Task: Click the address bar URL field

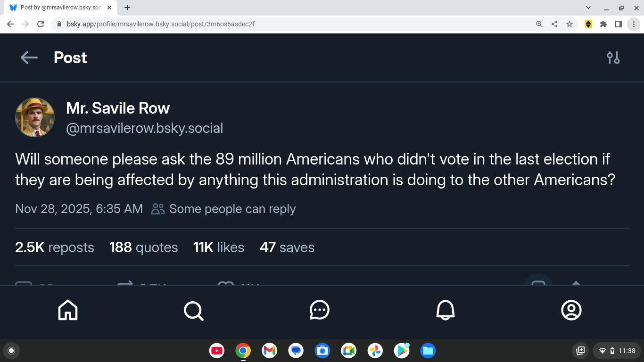Action: [283, 24]
